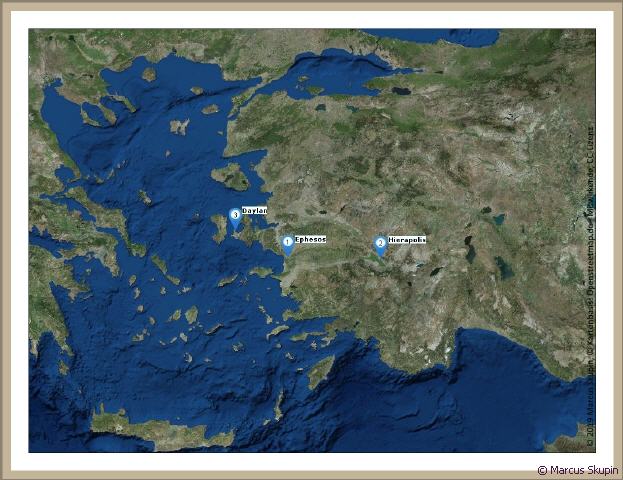Screen dimensions: 623x480
Task: Click Chios island left of the Daylan pin
Action: (x=219, y=227)
